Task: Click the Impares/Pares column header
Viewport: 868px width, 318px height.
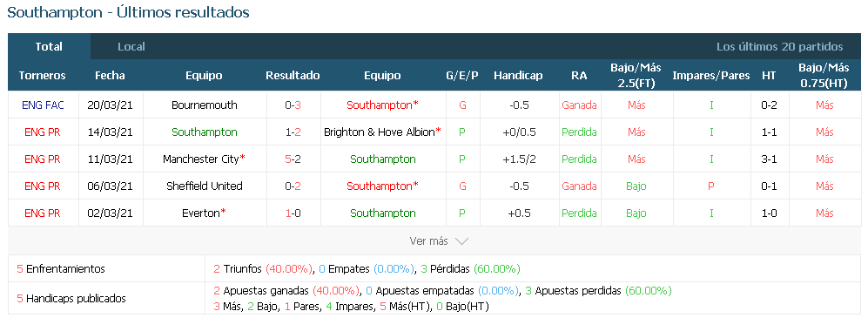Action: tap(710, 75)
